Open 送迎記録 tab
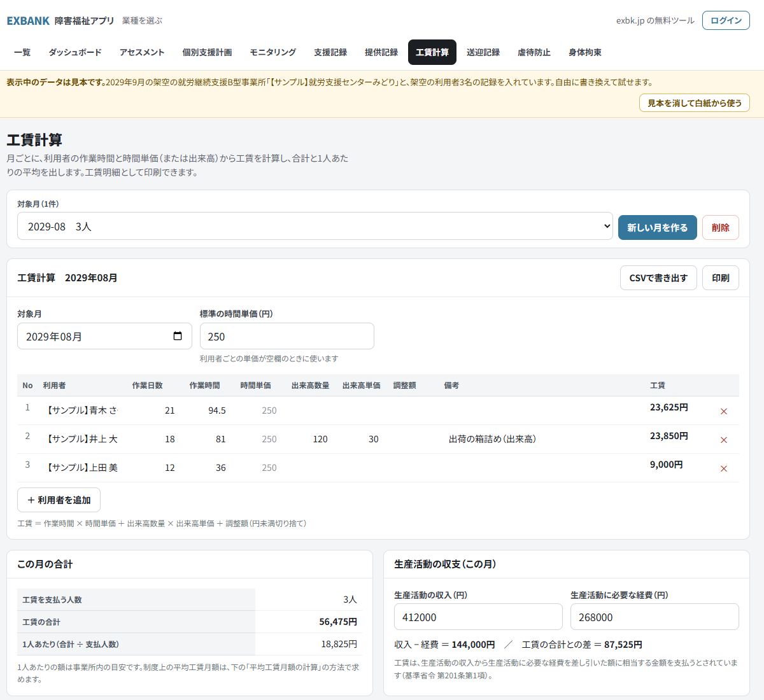This screenshot has width=764, height=700. pos(483,52)
